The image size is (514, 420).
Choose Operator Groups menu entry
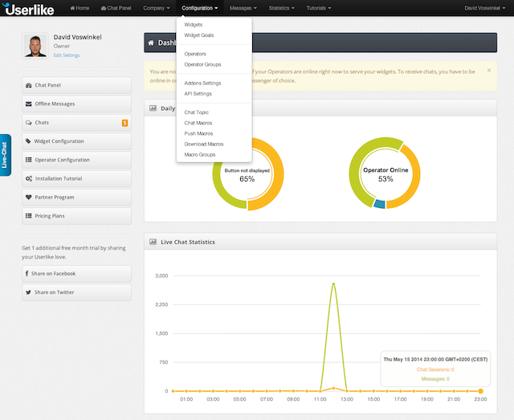pos(202,64)
